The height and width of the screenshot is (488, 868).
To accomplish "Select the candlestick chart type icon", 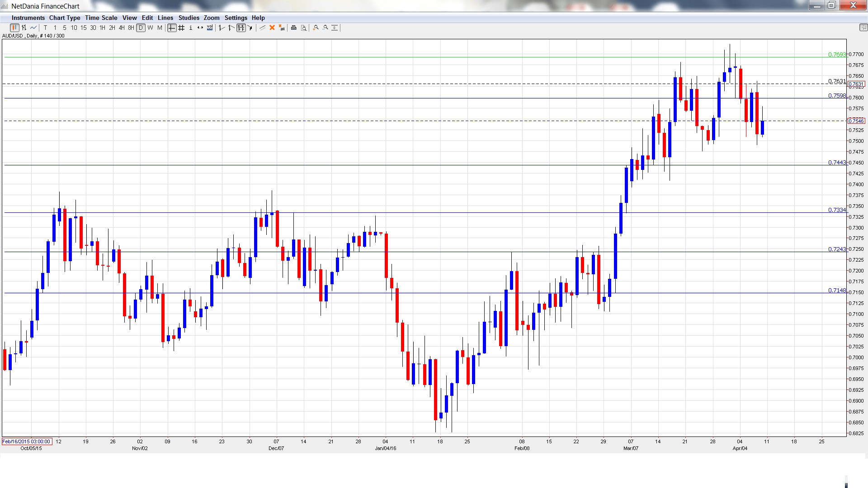I will click(14, 28).
